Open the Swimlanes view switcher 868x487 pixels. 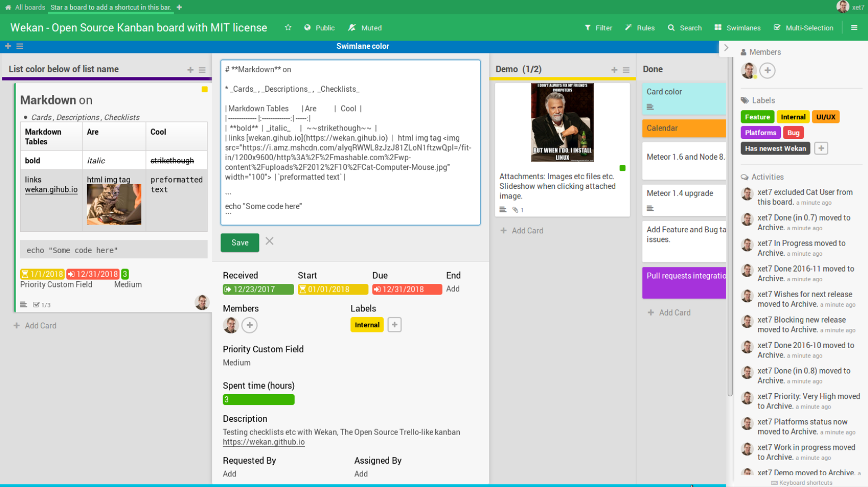737,28
